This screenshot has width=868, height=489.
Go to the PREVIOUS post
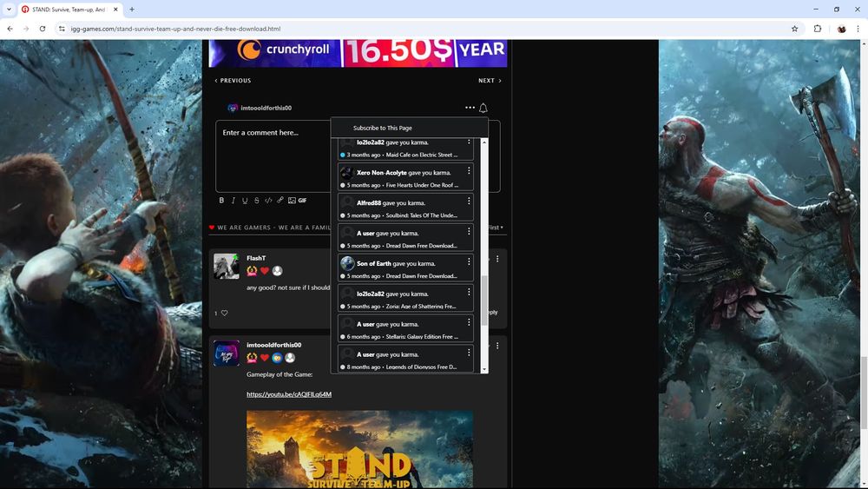(233, 81)
